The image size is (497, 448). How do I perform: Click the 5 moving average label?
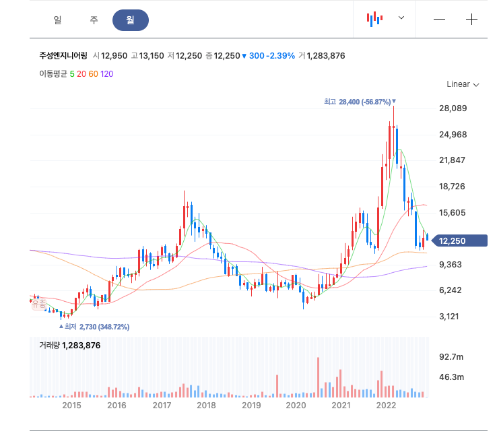tap(72, 74)
